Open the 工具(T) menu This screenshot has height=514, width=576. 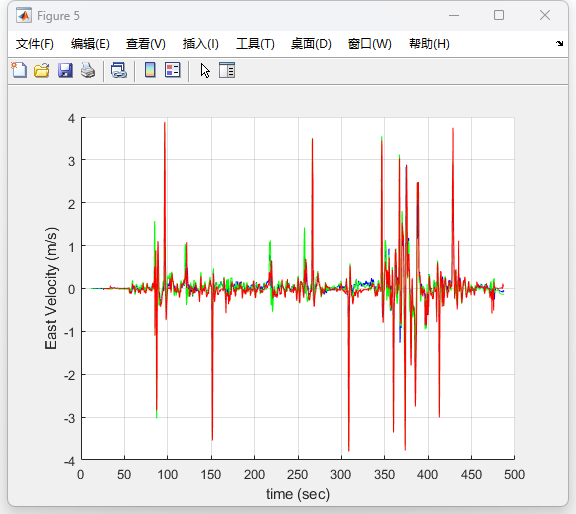(x=255, y=44)
